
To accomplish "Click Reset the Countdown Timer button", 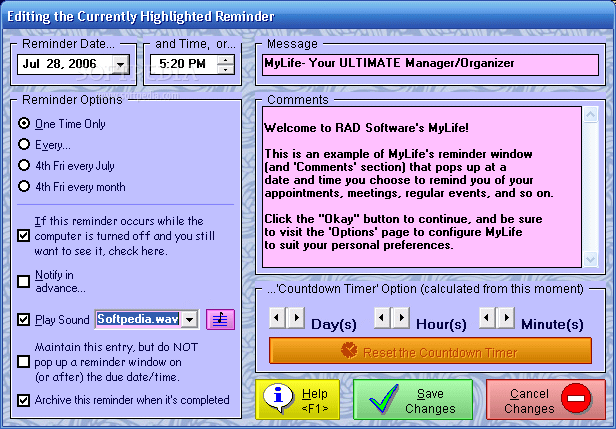I will point(431,350).
